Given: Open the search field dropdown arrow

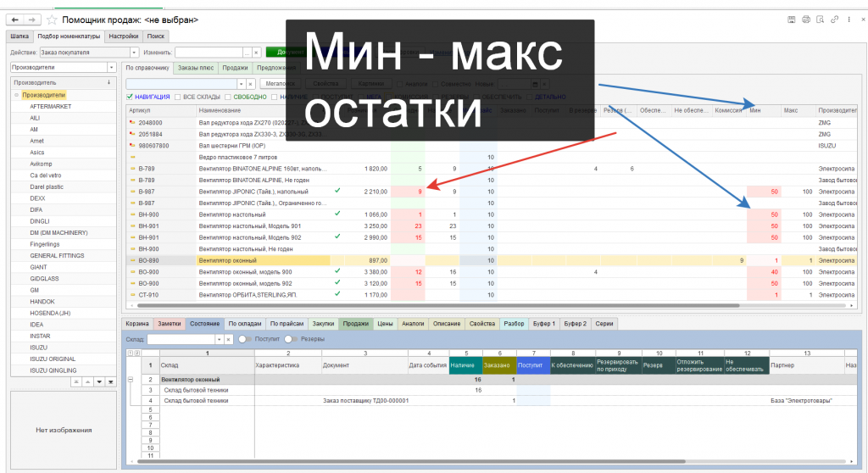Looking at the screenshot, I should 242,84.
